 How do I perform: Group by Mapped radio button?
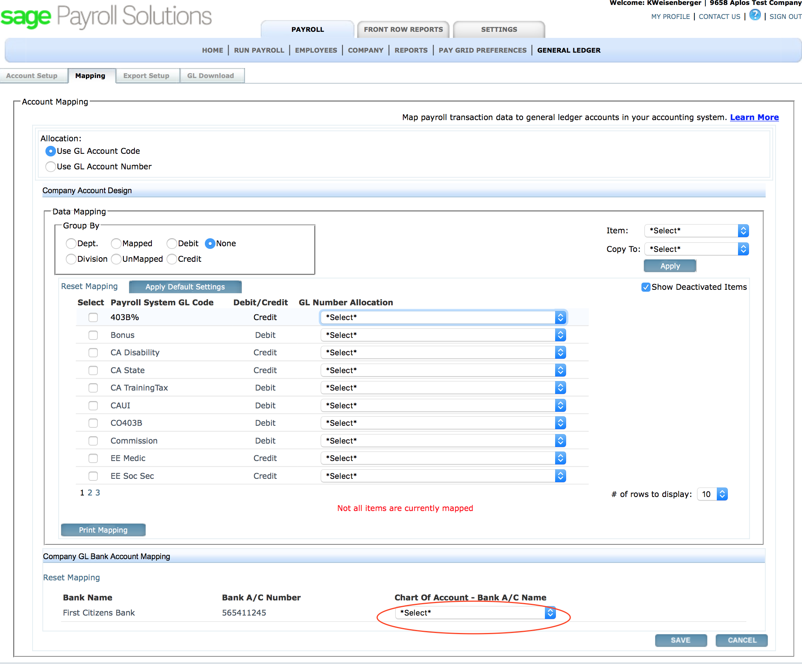pos(116,244)
